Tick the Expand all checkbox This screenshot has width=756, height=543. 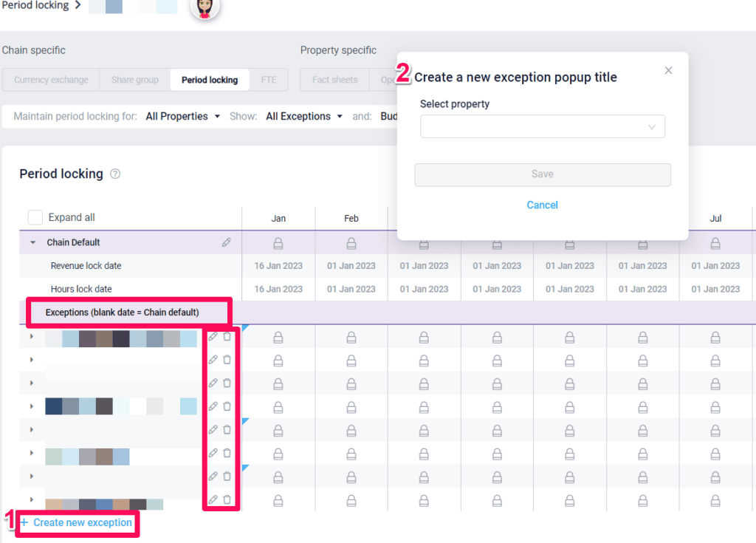[x=35, y=217]
